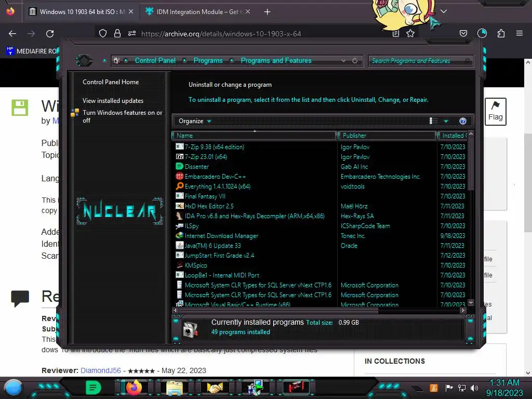Open the Organize dropdown menu

pyautogui.click(x=195, y=121)
